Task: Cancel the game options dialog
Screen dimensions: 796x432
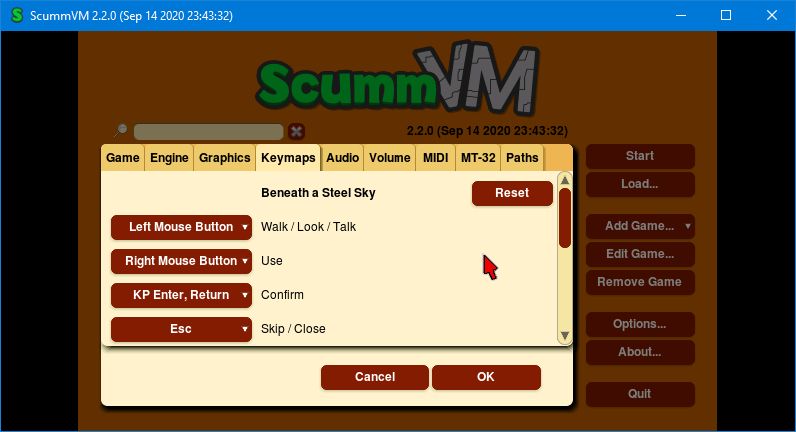Action: tap(375, 377)
